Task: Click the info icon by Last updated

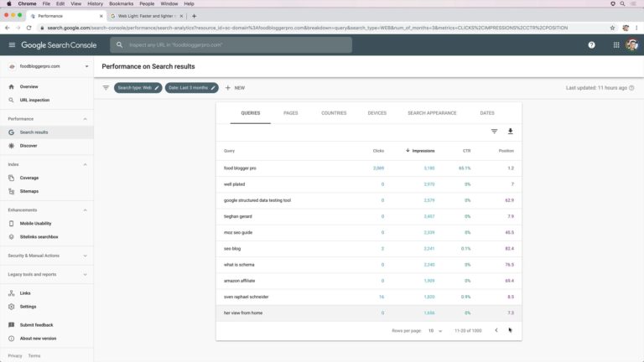Action: [631, 88]
